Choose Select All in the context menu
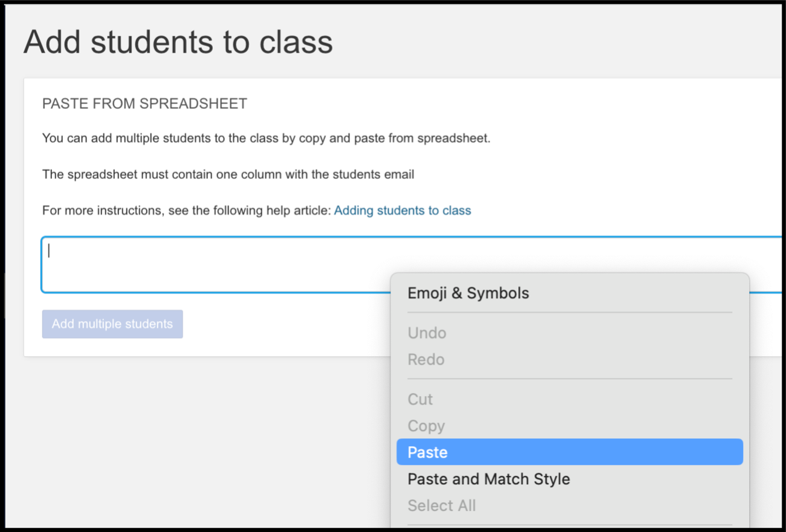This screenshot has width=786, height=532. coord(441,505)
